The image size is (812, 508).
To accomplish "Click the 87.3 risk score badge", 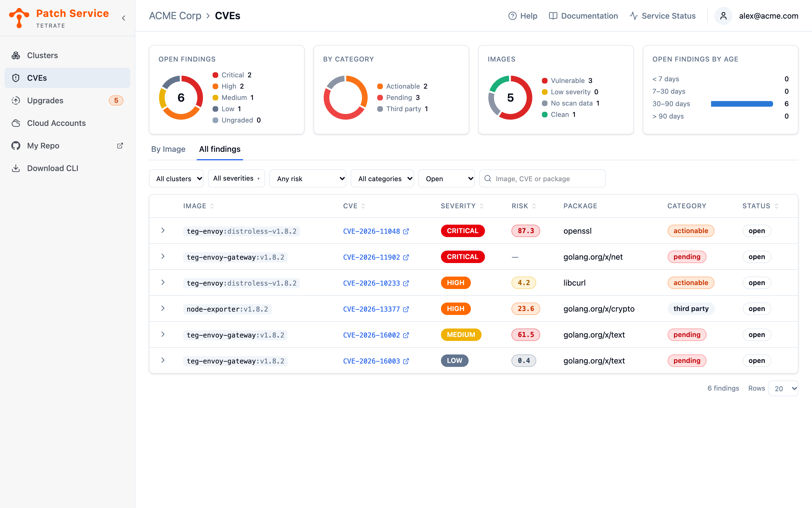I will click(x=526, y=231).
